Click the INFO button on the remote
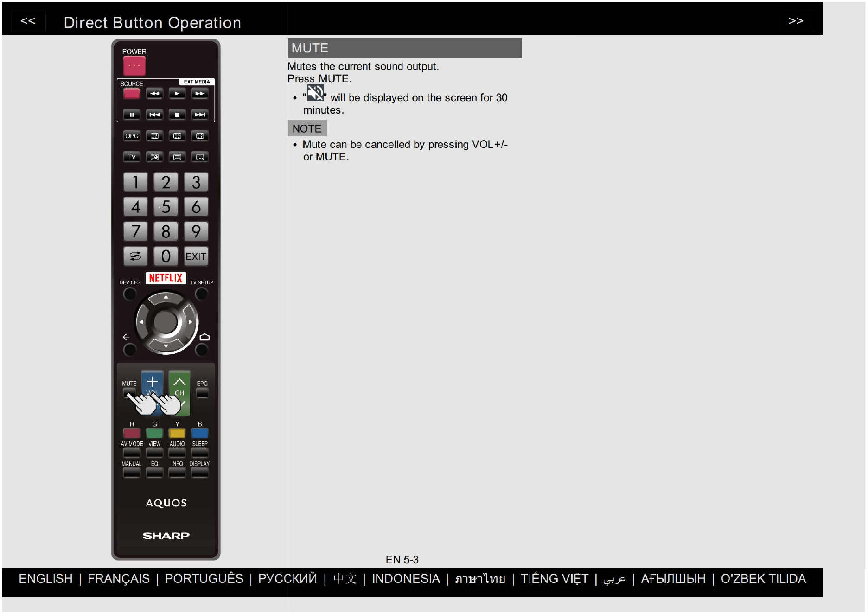The height and width of the screenshot is (614, 868). [177, 473]
